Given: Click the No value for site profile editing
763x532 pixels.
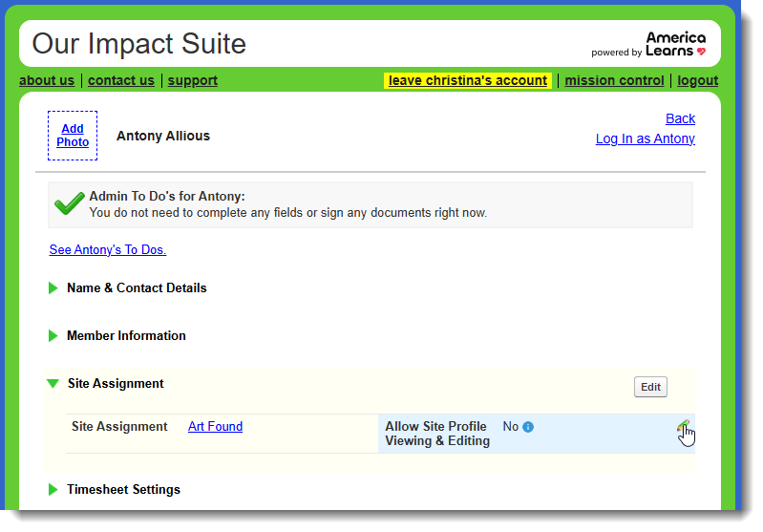Looking at the screenshot, I should (511, 427).
